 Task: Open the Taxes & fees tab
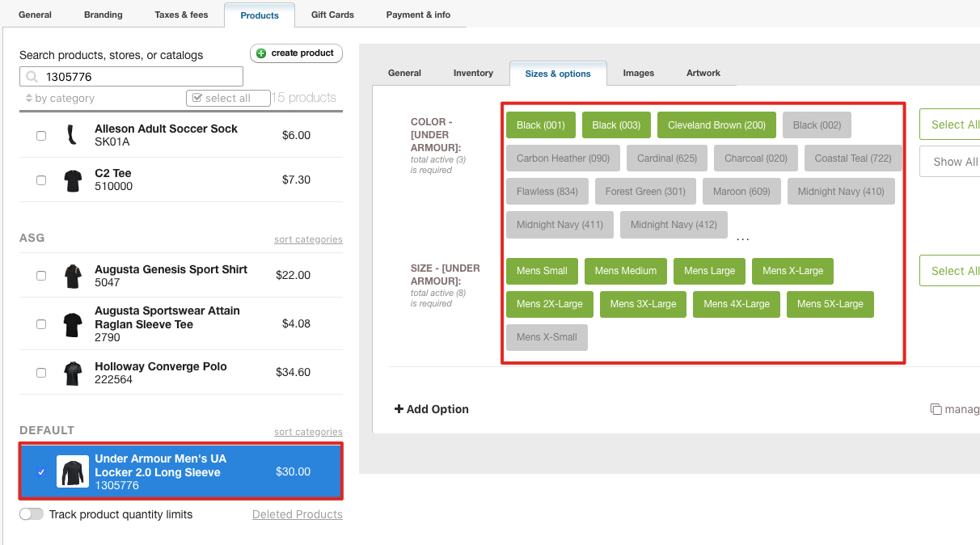pos(181,15)
